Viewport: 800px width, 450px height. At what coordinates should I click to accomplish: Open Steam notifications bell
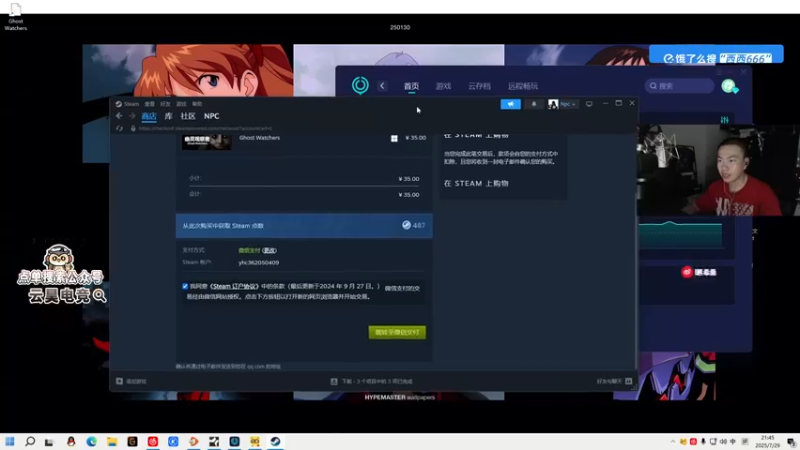(534, 104)
